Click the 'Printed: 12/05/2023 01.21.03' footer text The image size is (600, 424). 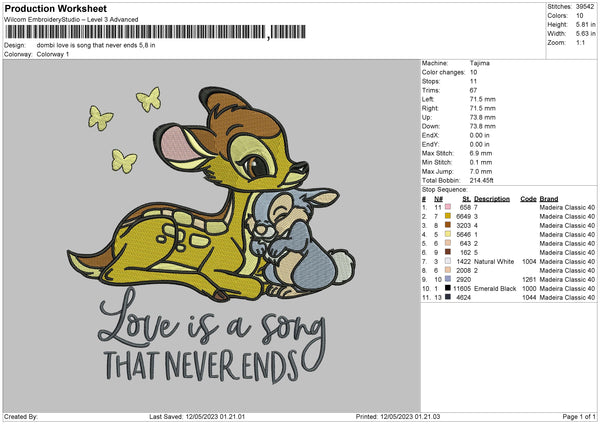[398, 416]
